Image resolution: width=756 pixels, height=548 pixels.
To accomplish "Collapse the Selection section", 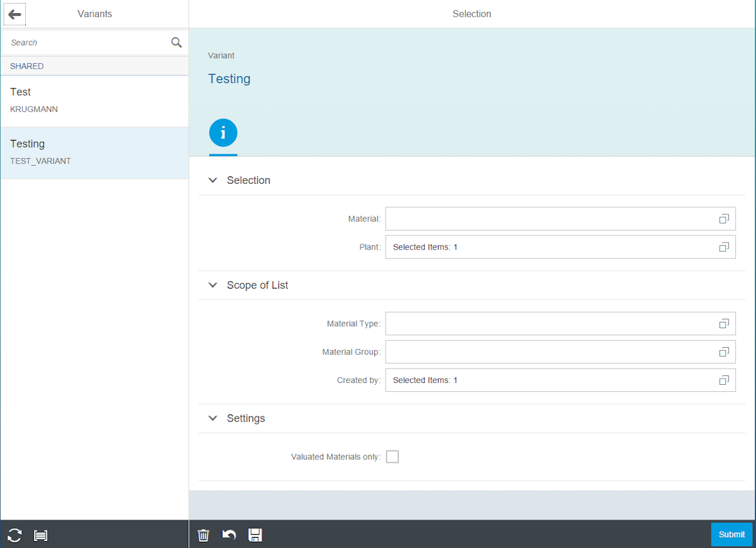I will tap(213, 181).
